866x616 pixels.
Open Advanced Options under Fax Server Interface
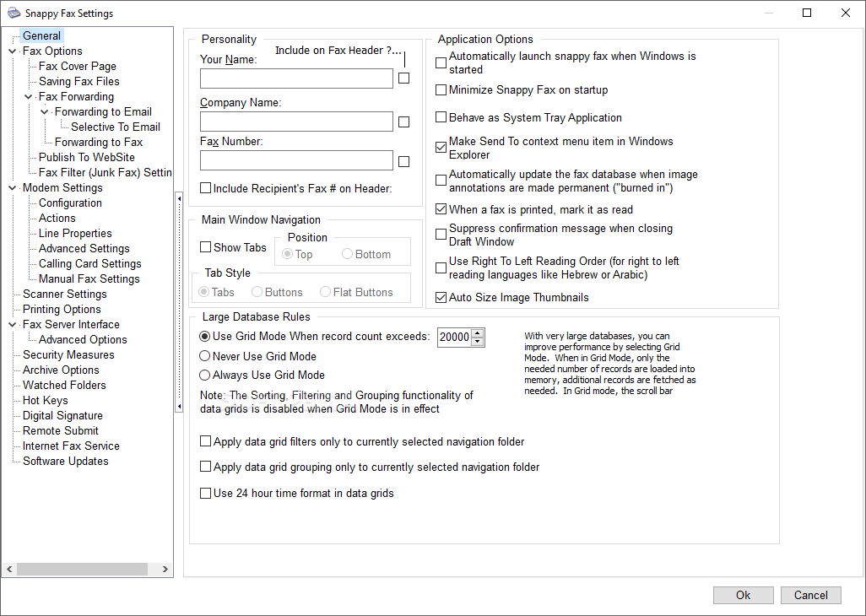(83, 339)
